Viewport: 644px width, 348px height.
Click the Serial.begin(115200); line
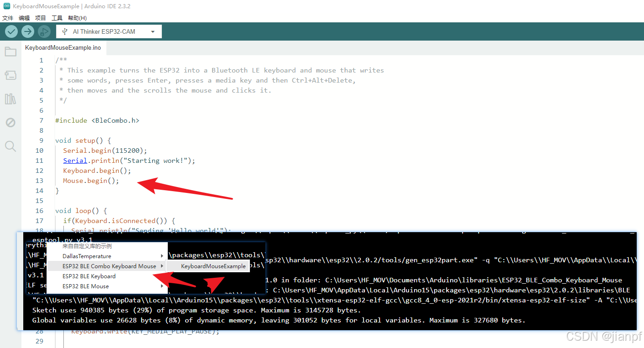[x=105, y=151]
